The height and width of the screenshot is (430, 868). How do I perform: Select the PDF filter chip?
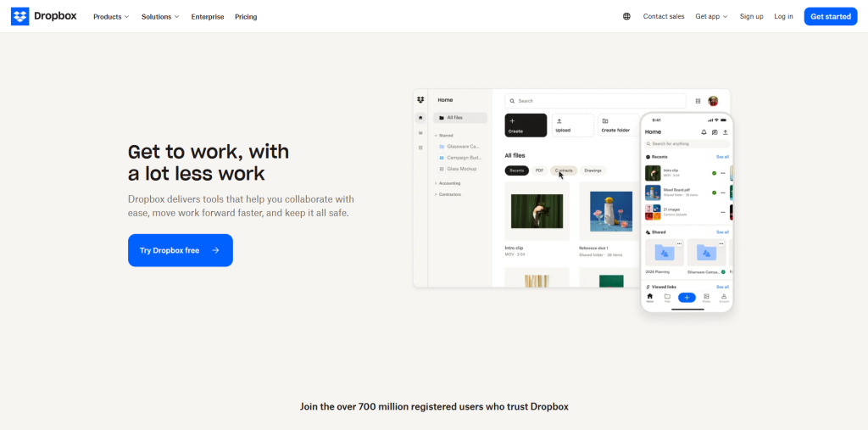click(x=538, y=170)
